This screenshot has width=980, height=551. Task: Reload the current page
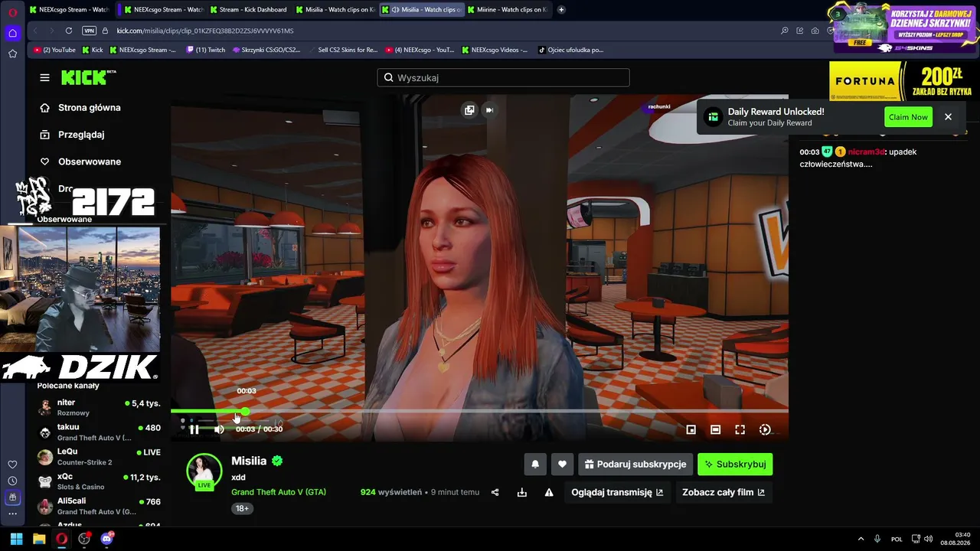coord(69,31)
